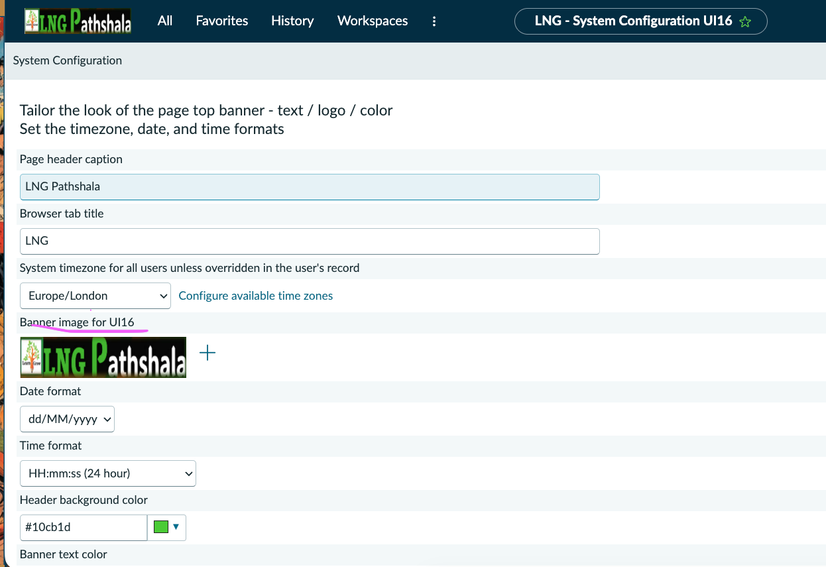Add a new banner image with plus icon

[x=208, y=353]
